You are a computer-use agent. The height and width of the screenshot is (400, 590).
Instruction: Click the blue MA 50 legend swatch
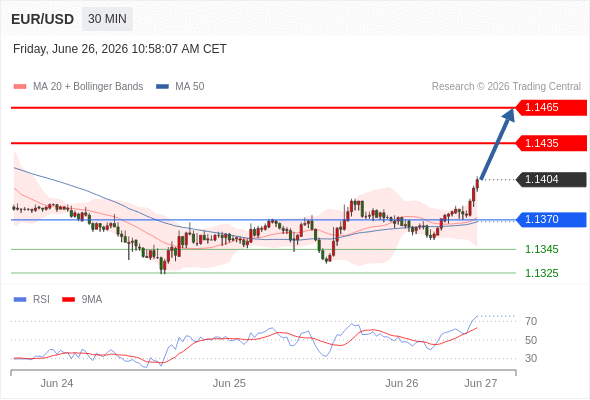pos(162,87)
